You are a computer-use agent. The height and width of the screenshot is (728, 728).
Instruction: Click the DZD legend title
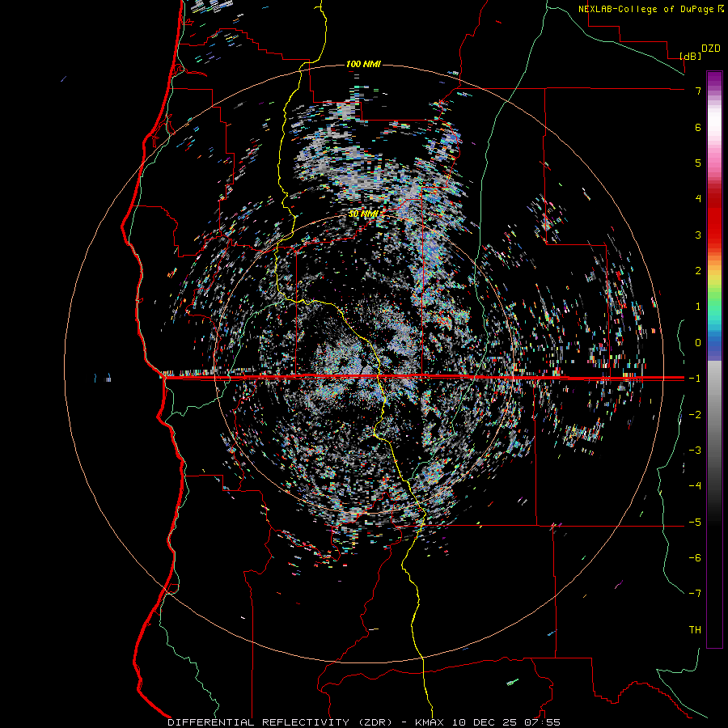711,49
